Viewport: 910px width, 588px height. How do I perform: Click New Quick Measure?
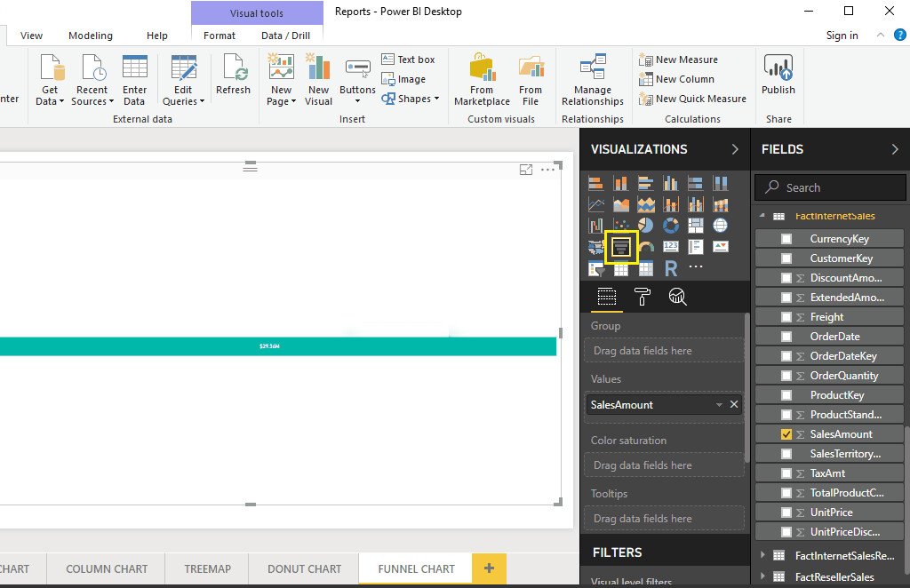point(692,99)
